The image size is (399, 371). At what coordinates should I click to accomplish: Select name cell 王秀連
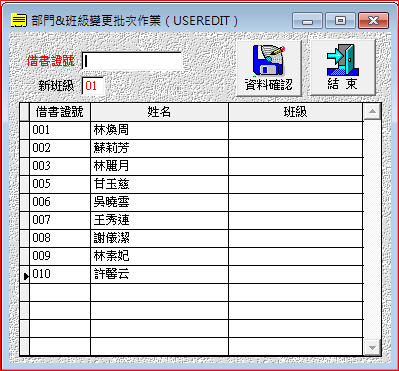159,220
